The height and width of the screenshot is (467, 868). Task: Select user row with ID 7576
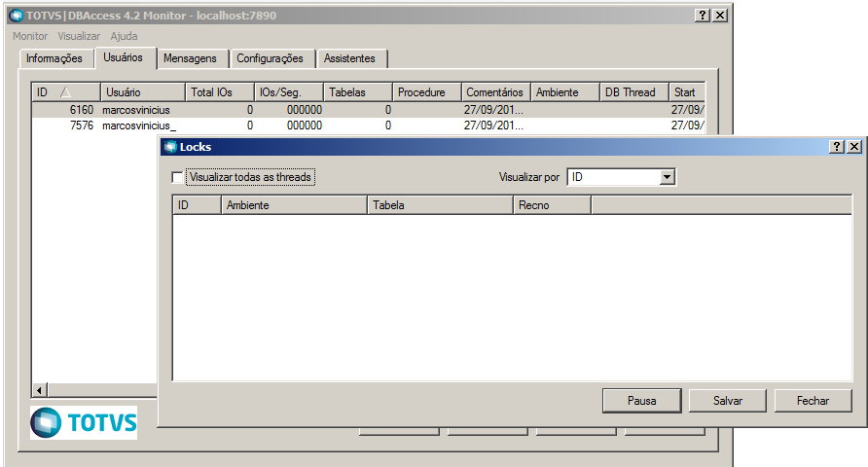(x=368, y=126)
